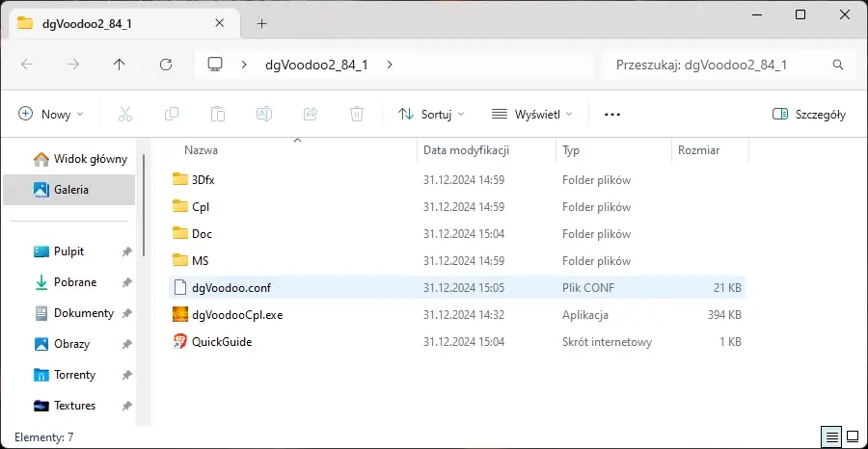Select the MS folder icon

(180, 260)
